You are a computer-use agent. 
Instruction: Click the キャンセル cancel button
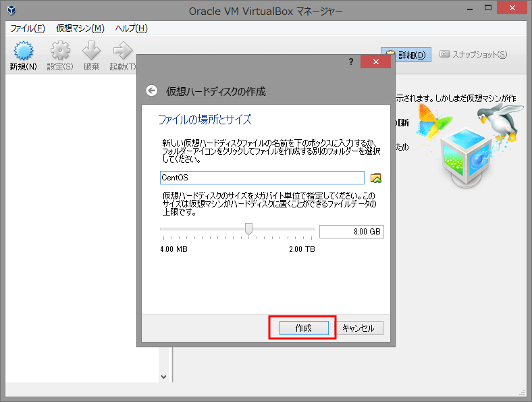click(358, 328)
